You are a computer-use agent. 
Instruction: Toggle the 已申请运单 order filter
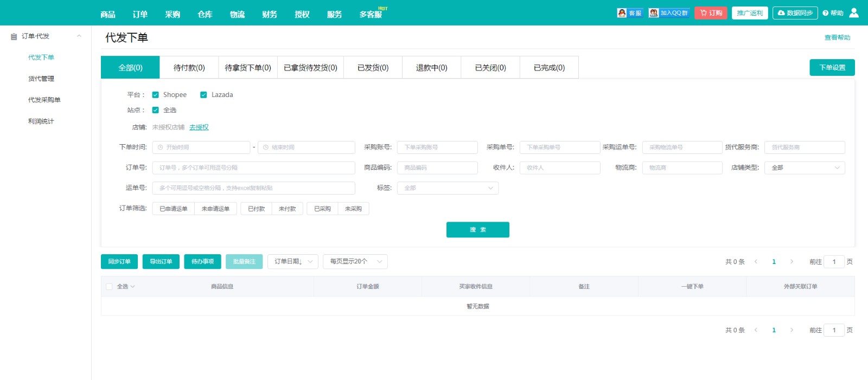pyautogui.click(x=174, y=209)
